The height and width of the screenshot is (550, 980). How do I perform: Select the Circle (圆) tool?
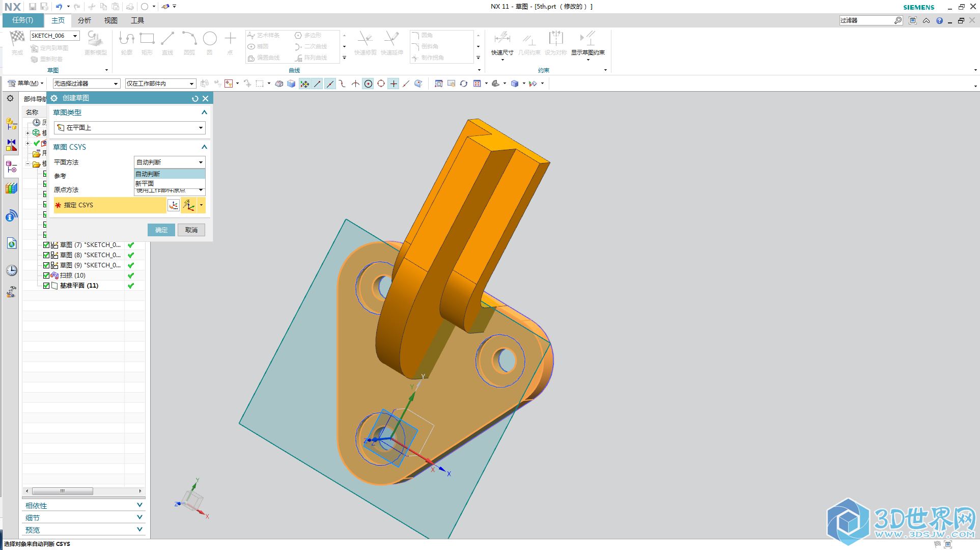click(x=210, y=39)
